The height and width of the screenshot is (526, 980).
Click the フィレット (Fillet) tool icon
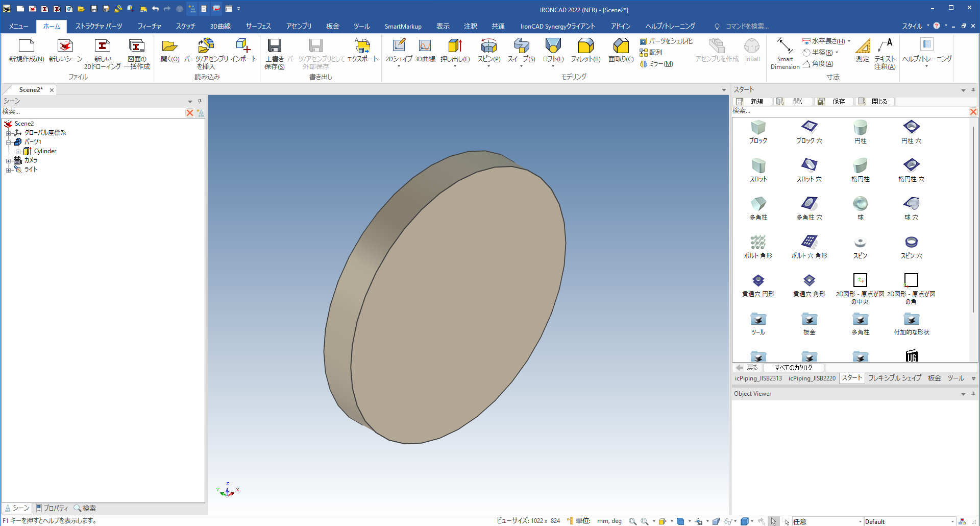(585, 46)
